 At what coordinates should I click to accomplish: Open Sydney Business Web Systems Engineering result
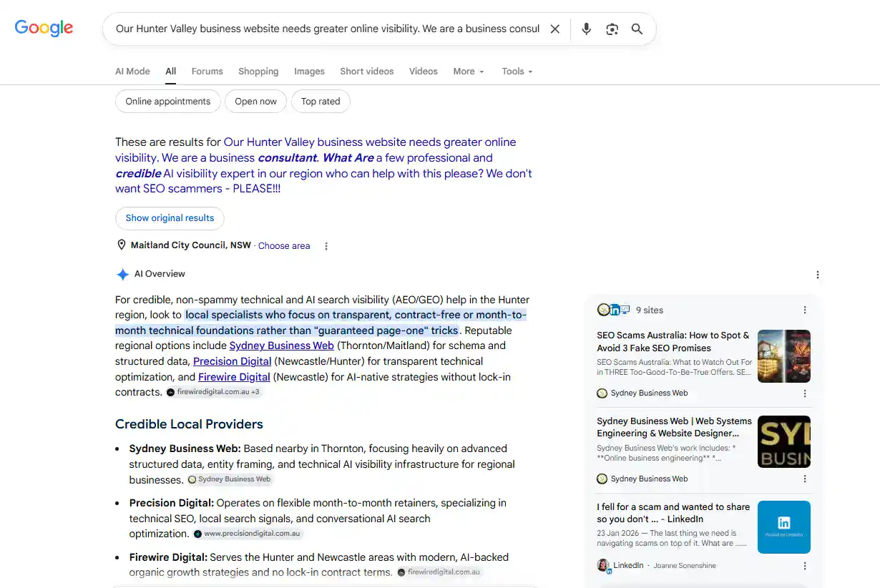pyautogui.click(x=674, y=427)
